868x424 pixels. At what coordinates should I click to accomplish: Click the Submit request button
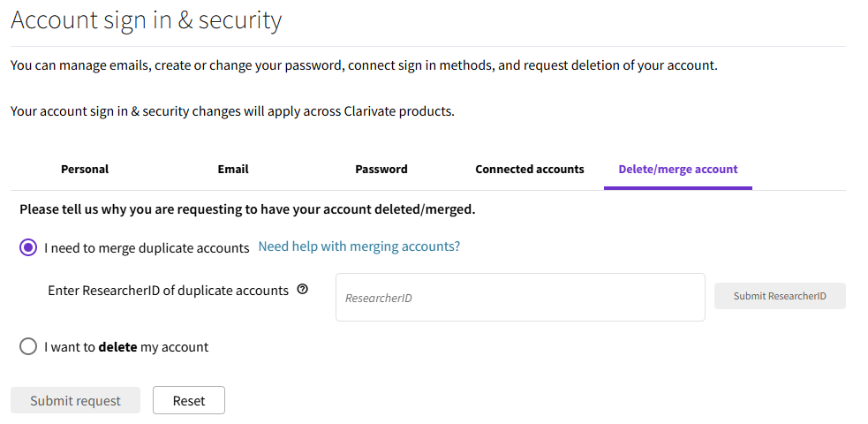(75, 400)
